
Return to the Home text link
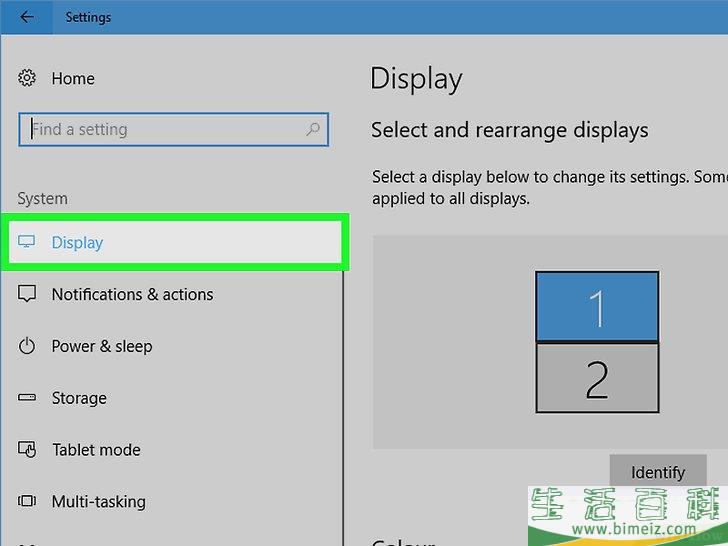tap(73, 79)
